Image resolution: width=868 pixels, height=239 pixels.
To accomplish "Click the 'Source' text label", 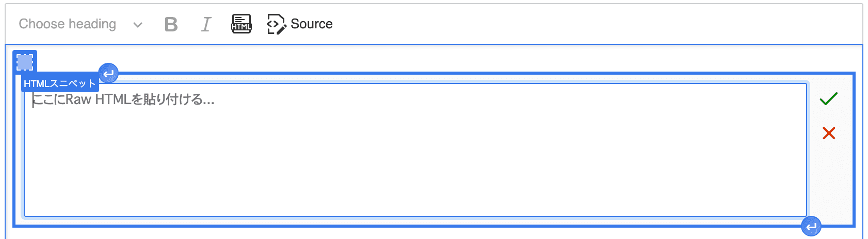I will tap(312, 24).
